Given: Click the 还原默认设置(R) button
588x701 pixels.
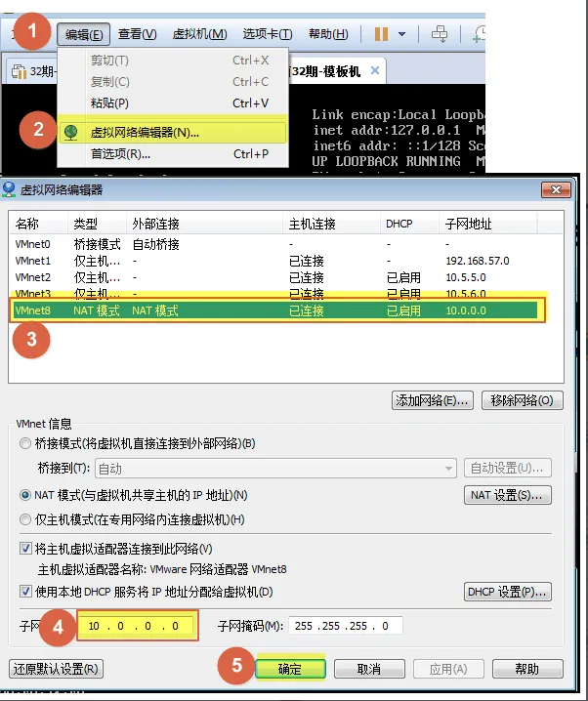Looking at the screenshot, I should pos(56,669).
